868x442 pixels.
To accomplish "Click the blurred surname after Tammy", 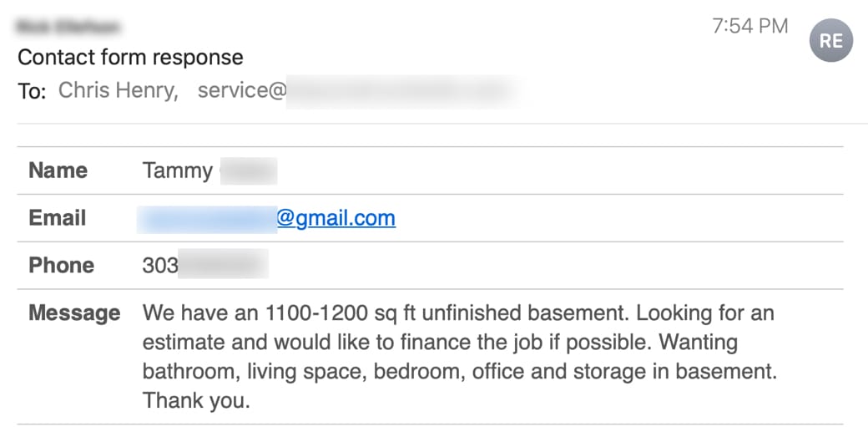I will click(248, 171).
